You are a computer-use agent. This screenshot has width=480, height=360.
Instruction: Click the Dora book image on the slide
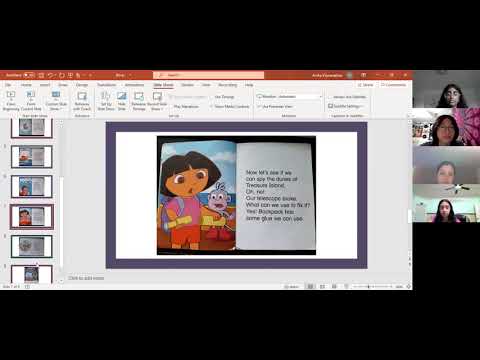point(236,195)
